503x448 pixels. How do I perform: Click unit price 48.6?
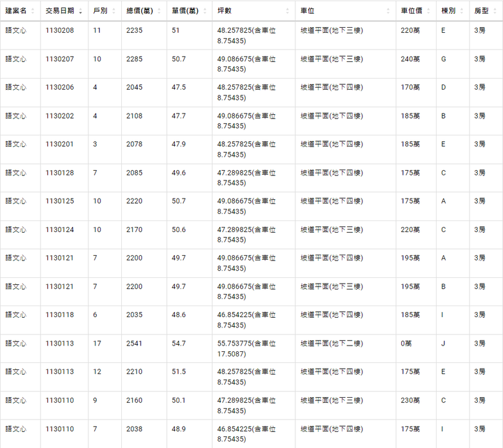(x=179, y=315)
